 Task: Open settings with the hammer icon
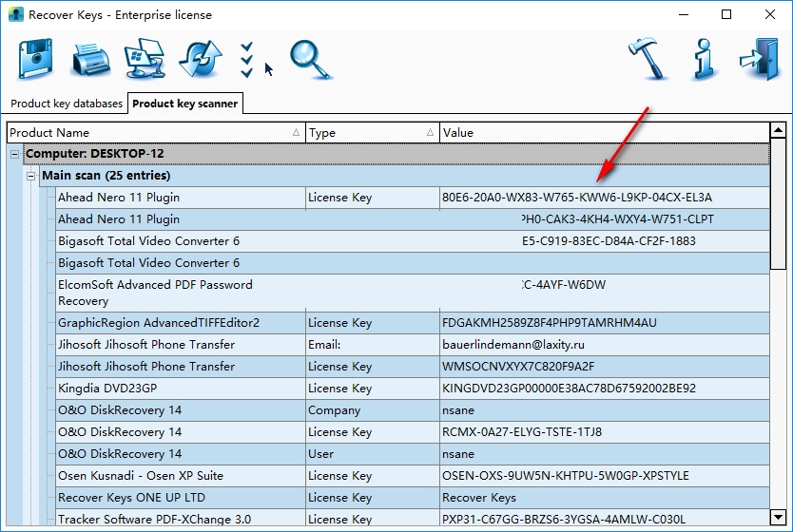click(x=649, y=60)
